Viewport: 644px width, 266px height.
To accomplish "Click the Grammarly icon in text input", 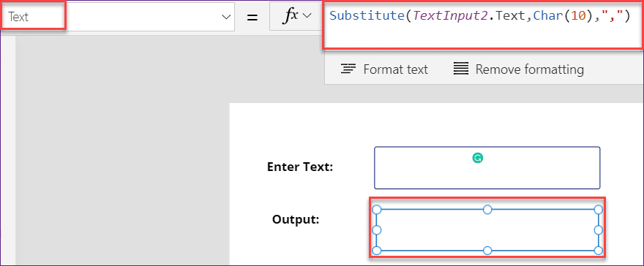I will click(x=477, y=158).
